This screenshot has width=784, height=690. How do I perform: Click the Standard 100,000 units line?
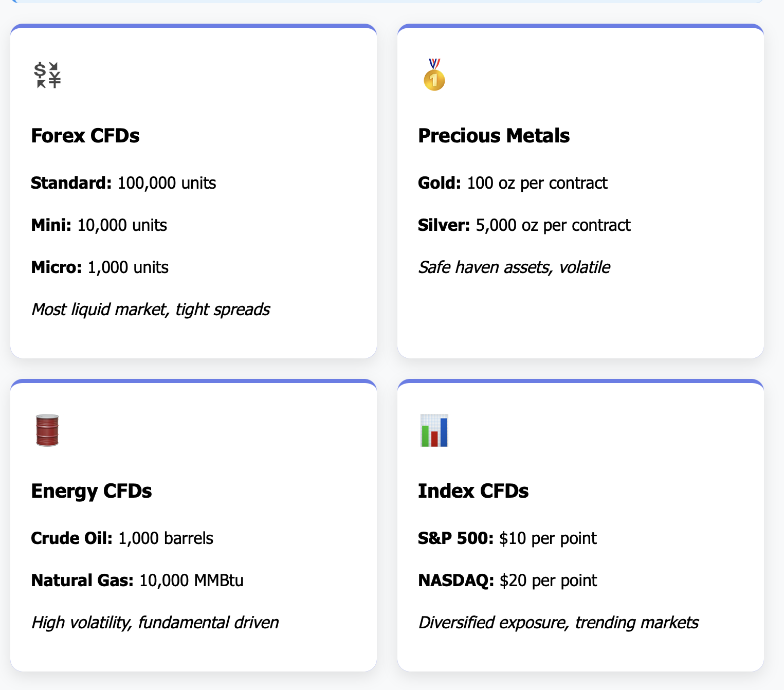coord(123,183)
